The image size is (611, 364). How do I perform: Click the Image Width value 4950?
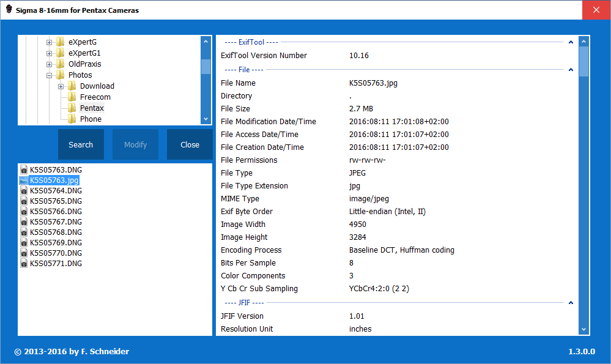pos(358,225)
